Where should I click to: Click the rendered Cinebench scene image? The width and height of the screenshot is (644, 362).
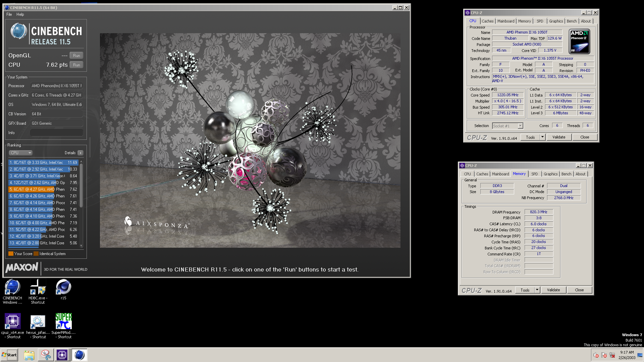coord(250,140)
